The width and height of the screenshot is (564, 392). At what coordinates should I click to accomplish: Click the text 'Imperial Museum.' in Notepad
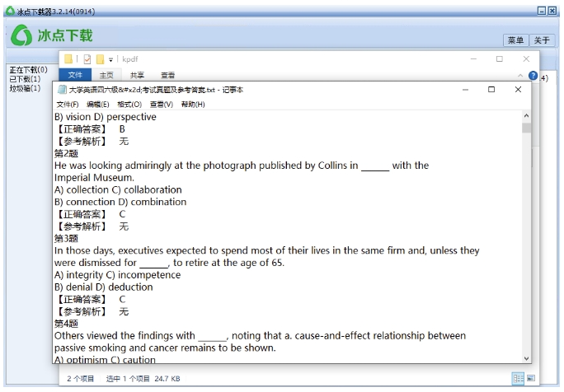tap(94, 178)
